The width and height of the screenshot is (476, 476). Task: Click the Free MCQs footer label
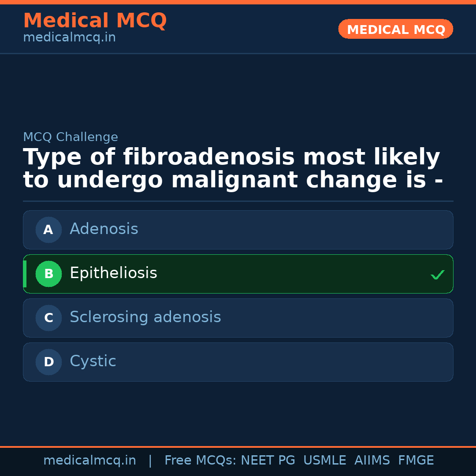[x=201, y=461]
